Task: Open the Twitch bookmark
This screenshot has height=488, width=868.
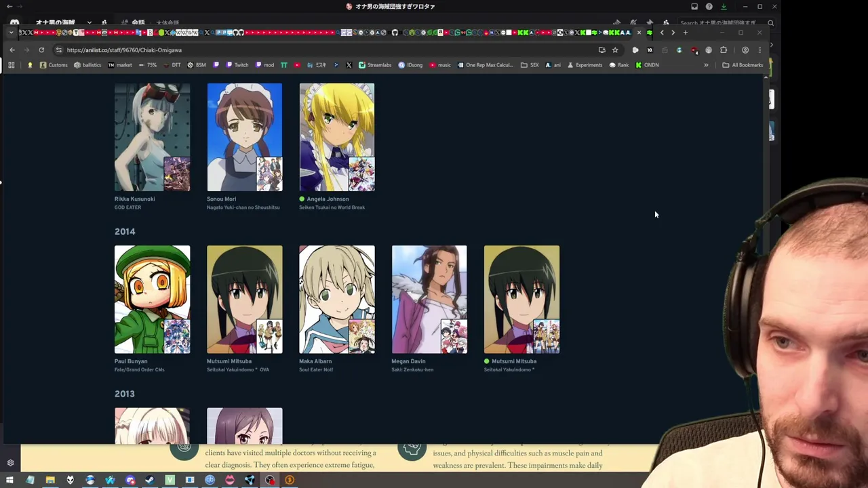Action: click(x=237, y=65)
